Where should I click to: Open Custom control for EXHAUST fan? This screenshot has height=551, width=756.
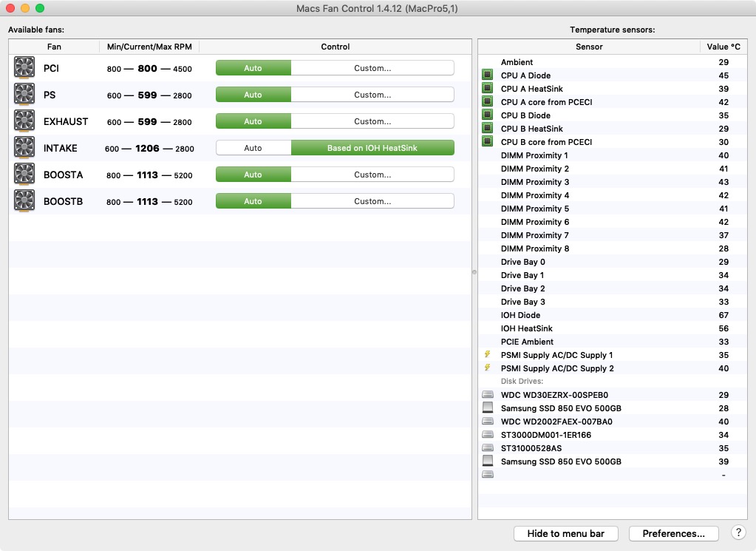click(x=372, y=121)
